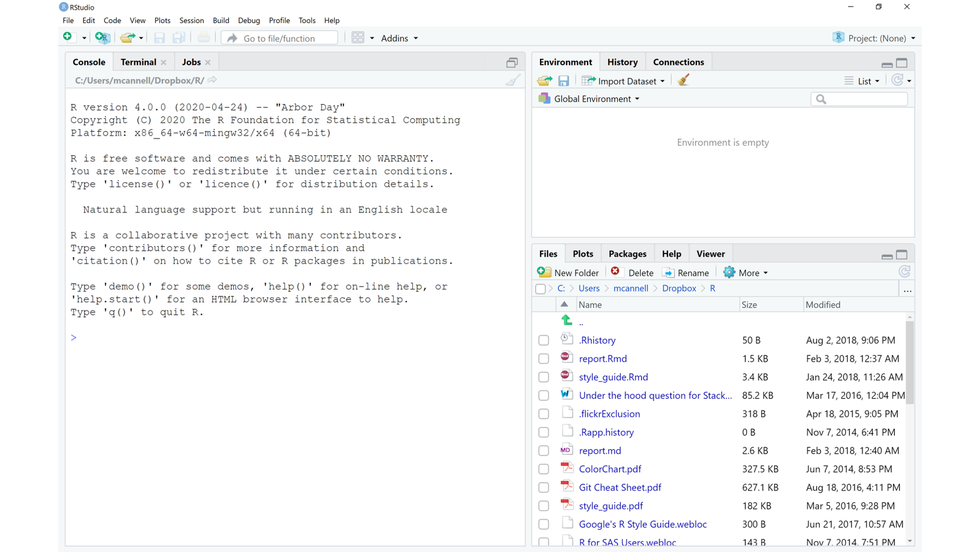Viewport: 980px width, 552px height.
Task: Open the Tools menu
Action: pos(307,21)
